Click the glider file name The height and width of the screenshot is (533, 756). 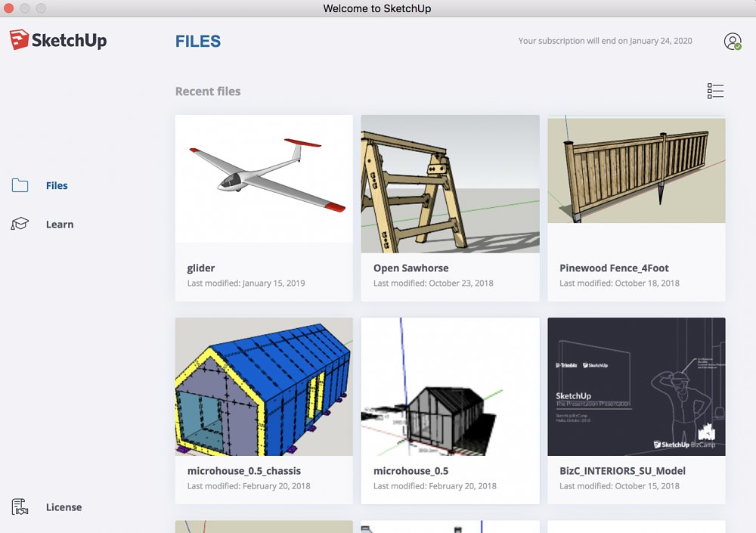pos(201,268)
